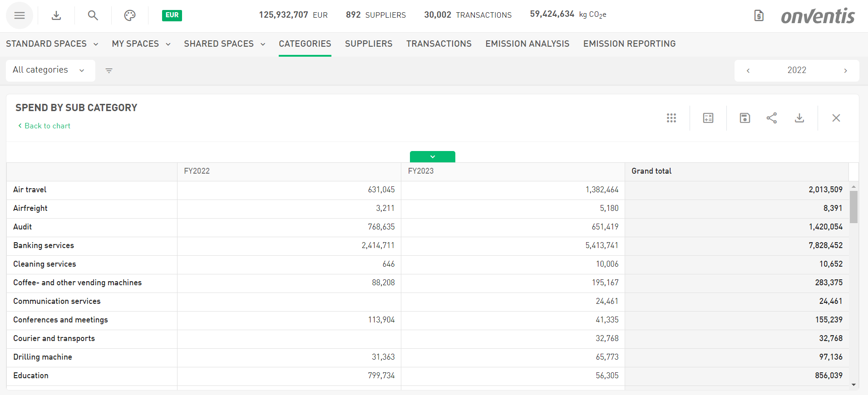This screenshot has width=868, height=395.
Task: Click the download icon in top toolbar
Action: [56, 15]
